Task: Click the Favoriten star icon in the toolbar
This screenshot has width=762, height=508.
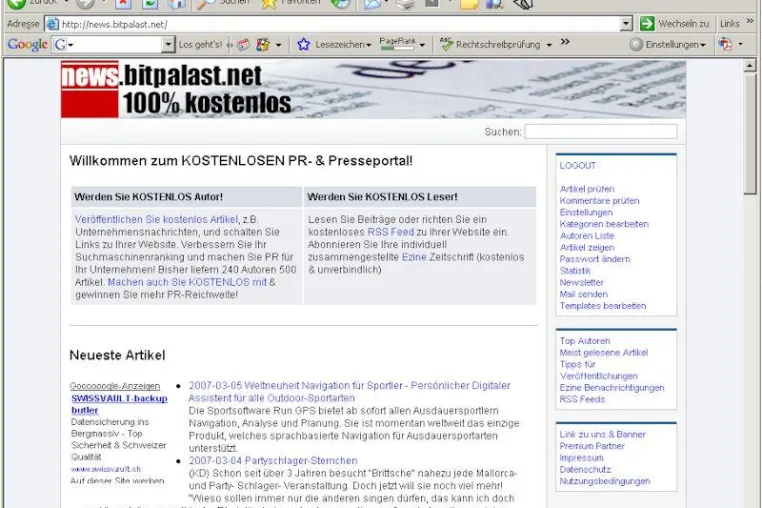Action: coord(268,4)
